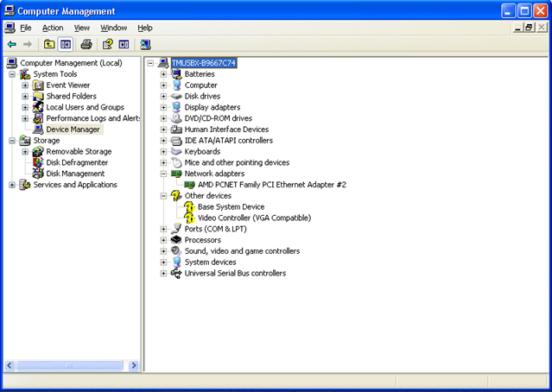
Task: Select Event Viewer in System Tools
Action: coord(67,85)
